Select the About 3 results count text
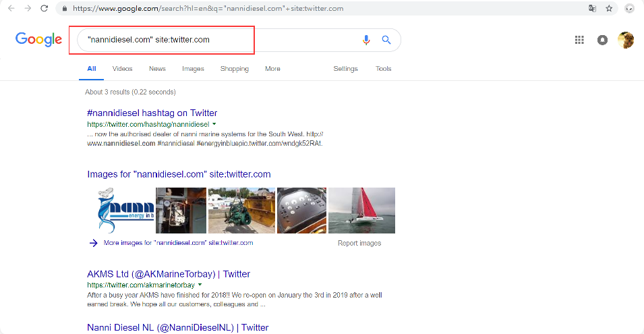The image size is (644, 334). pyautogui.click(x=130, y=92)
